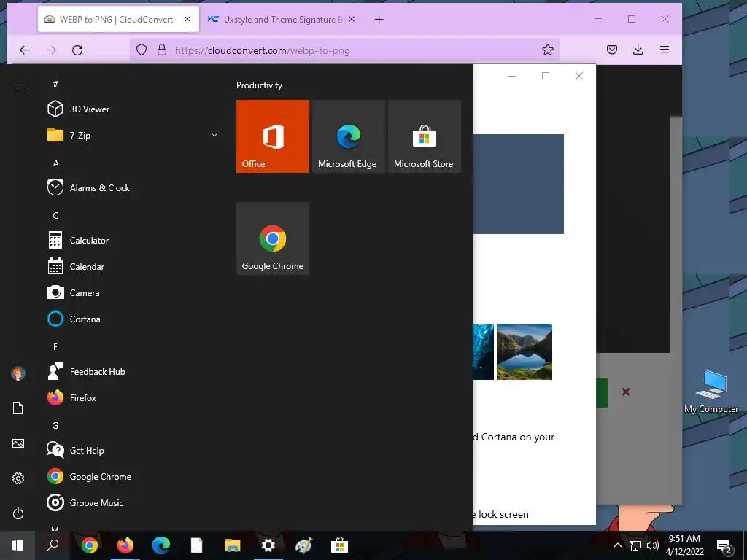
Task: Open Feedback Hub app
Action: [97, 371]
